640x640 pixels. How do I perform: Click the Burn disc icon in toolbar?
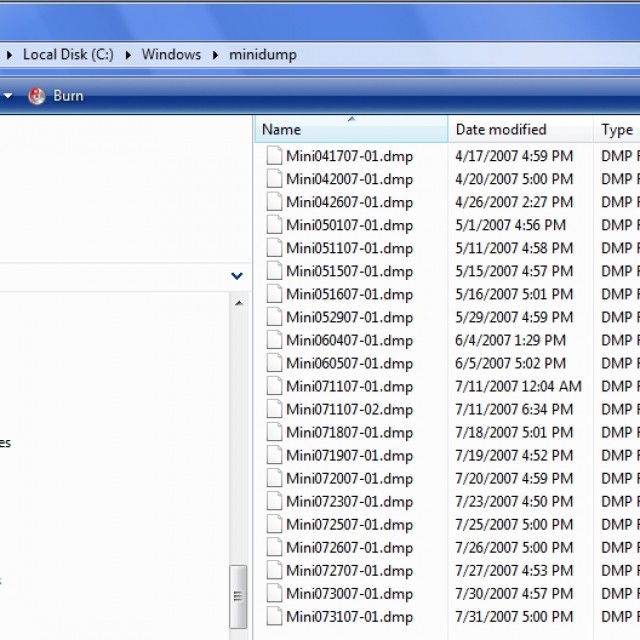[37, 96]
